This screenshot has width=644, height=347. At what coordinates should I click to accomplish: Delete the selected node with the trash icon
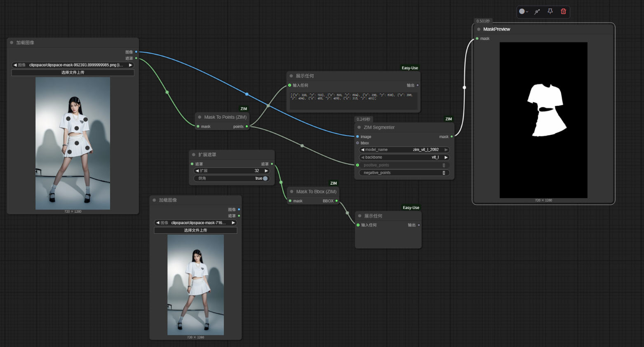563,12
